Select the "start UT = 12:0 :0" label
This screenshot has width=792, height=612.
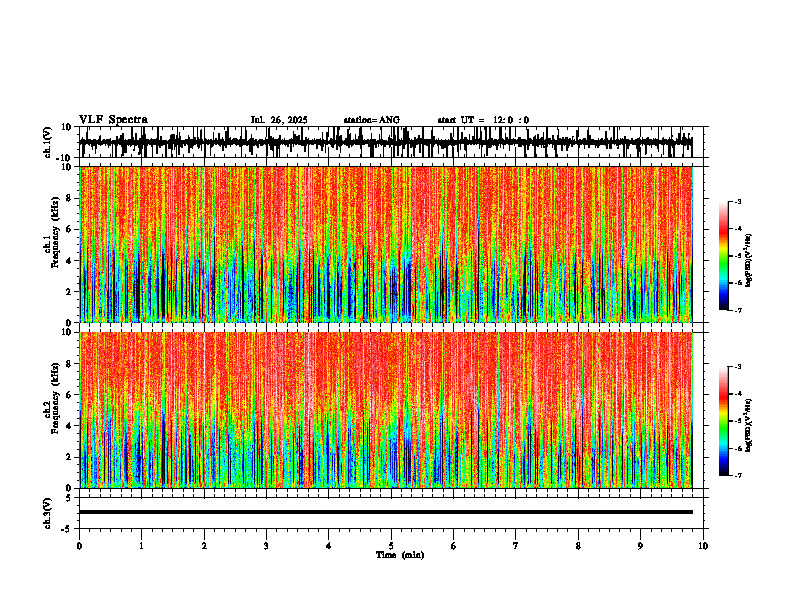pos(483,120)
